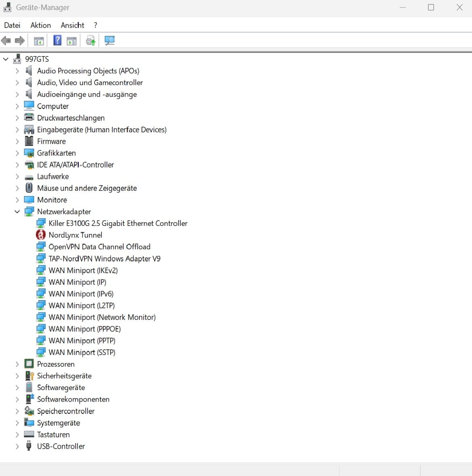This screenshot has height=476, width=472.
Task: Click the 997GTS computer root icon
Action: pos(17,59)
